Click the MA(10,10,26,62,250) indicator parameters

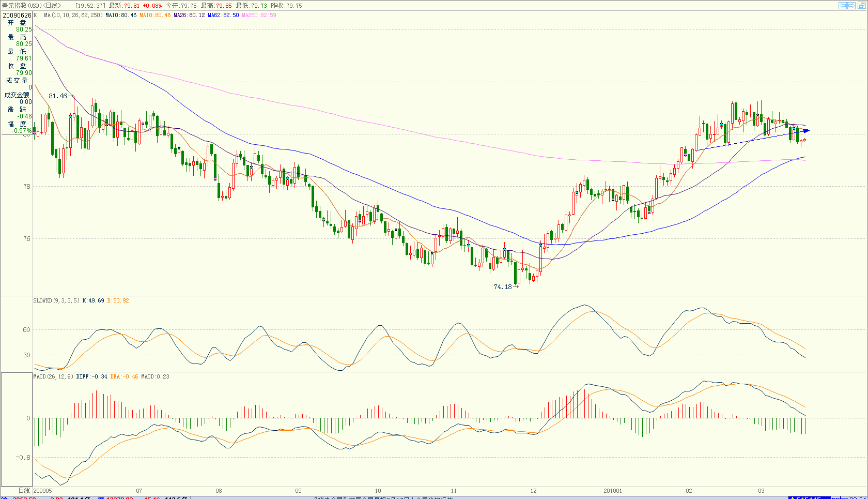73,15
